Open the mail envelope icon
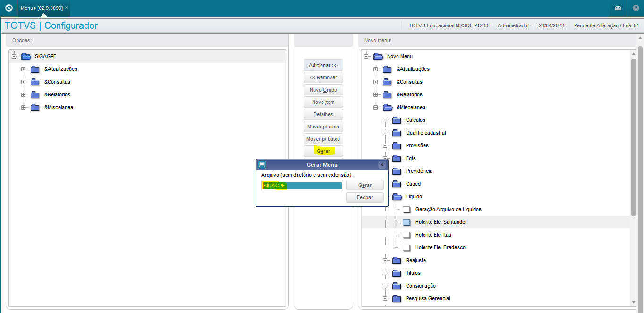Viewport: 644px width, 313px height. (618, 8)
